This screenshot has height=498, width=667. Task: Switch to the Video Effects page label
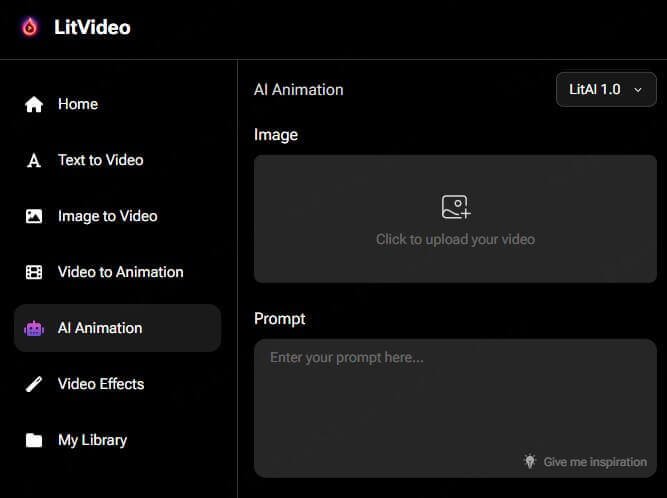click(x=101, y=384)
